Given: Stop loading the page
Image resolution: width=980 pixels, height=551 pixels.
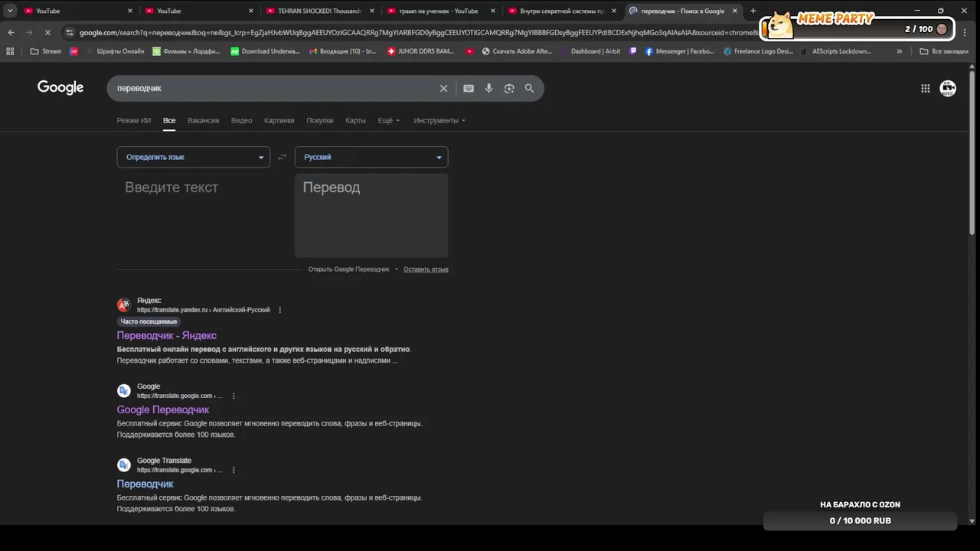Looking at the screenshot, I should [x=47, y=32].
